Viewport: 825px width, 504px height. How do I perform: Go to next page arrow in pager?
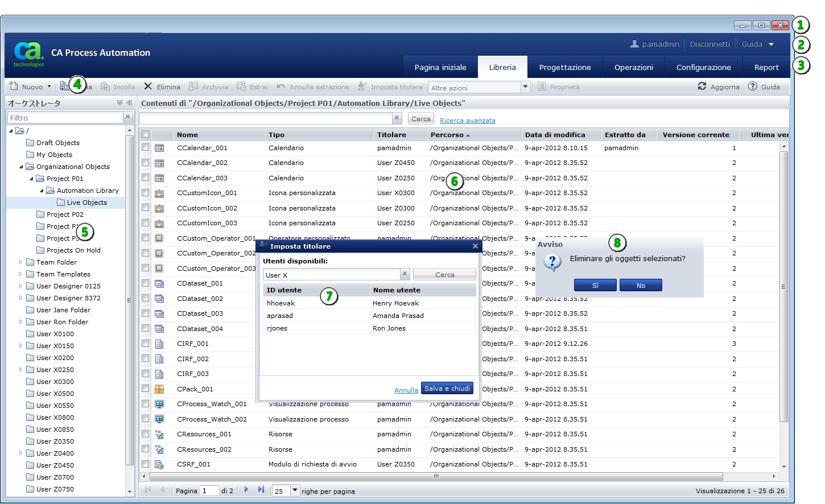246,490
